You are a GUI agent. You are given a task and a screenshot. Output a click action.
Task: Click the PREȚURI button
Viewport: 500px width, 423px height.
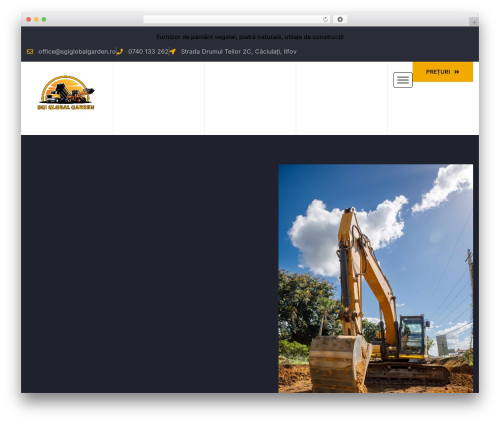[443, 72]
